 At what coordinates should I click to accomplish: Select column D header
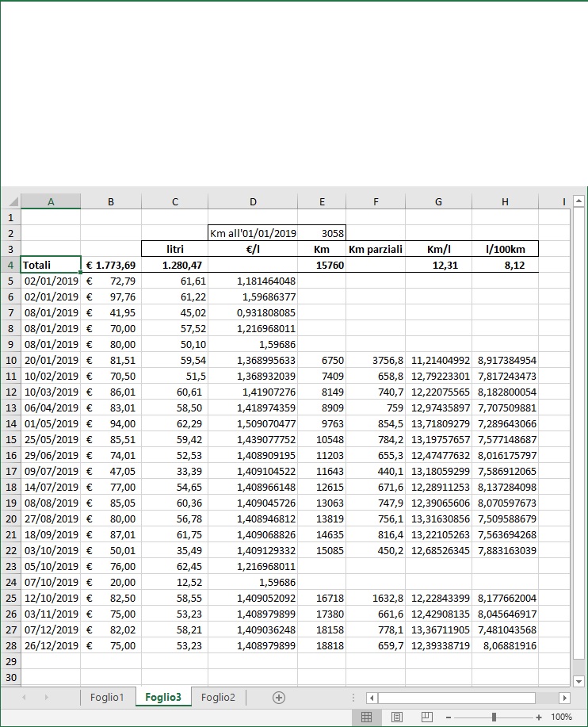click(253, 201)
